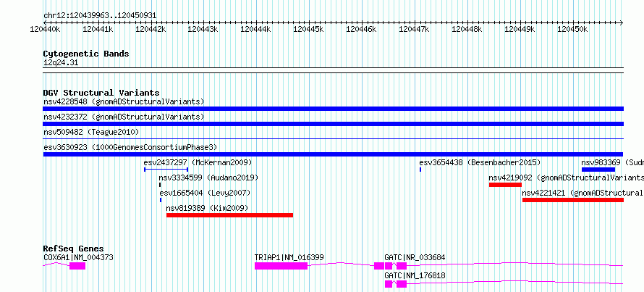Click the nsv3334599 (Audano2019) label
Image resolution: width=644 pixels, height=292 pixels.
pyautogui.click(x=208, y=178)
